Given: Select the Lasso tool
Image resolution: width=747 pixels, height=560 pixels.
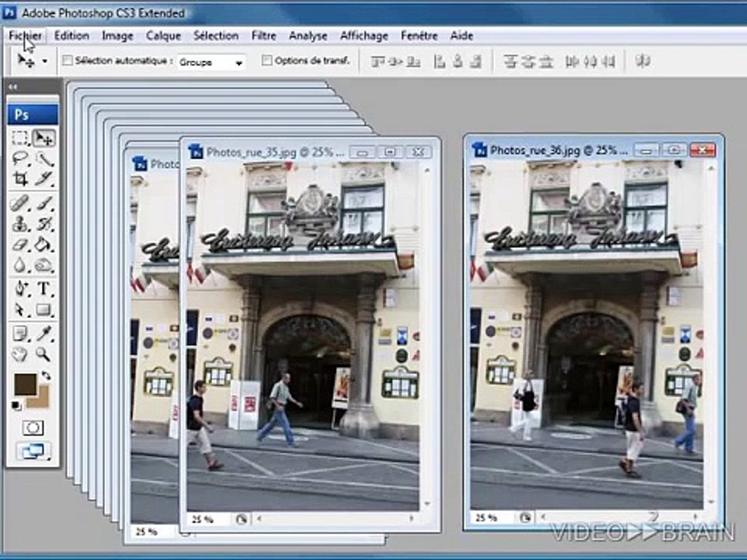Looking at the screenshot, I should 20,159.
